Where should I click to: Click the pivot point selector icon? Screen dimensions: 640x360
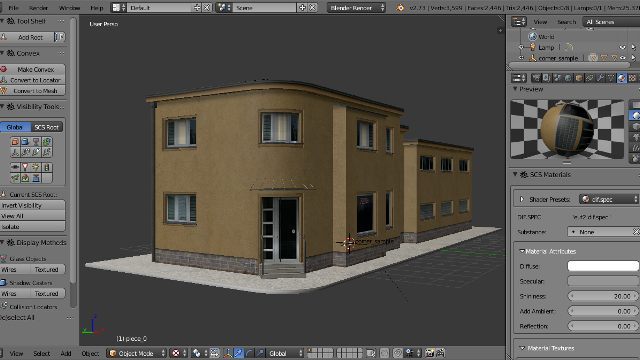coord(199,353)
